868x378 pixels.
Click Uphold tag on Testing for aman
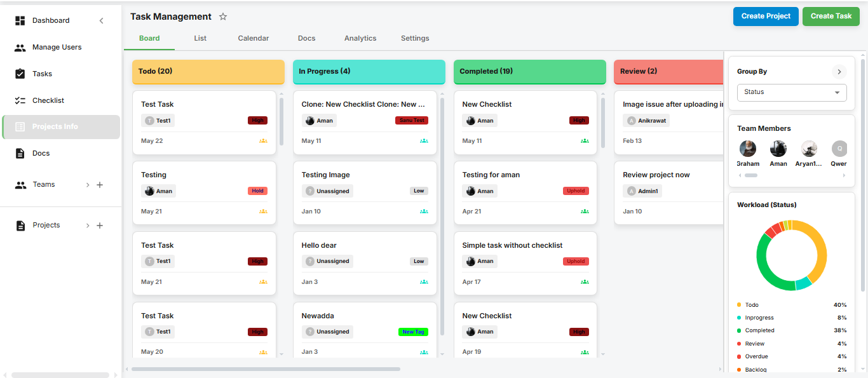(x=576, y=191)
